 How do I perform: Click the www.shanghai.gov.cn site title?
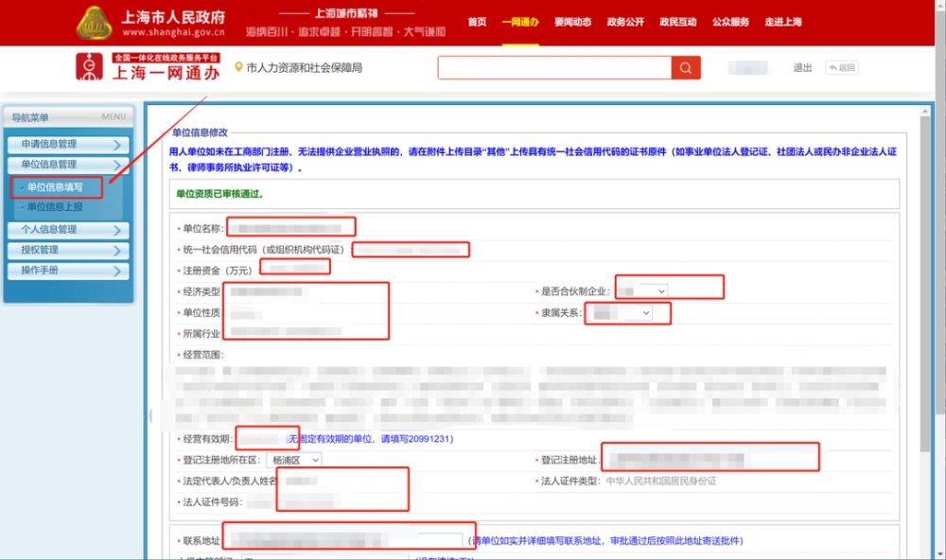coord(174,32)
